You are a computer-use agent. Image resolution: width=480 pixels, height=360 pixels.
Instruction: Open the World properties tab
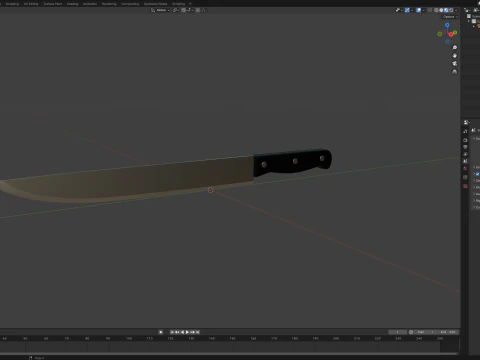[465, 168]
